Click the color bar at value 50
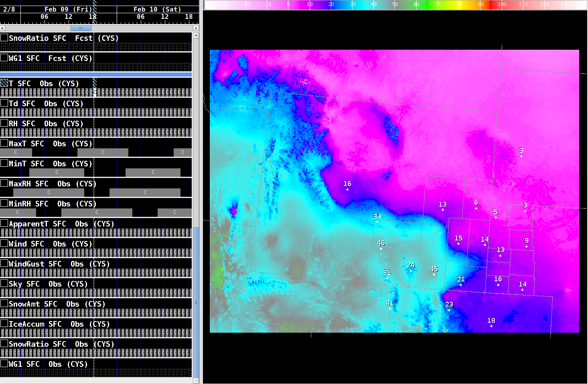 coord(395,5)
